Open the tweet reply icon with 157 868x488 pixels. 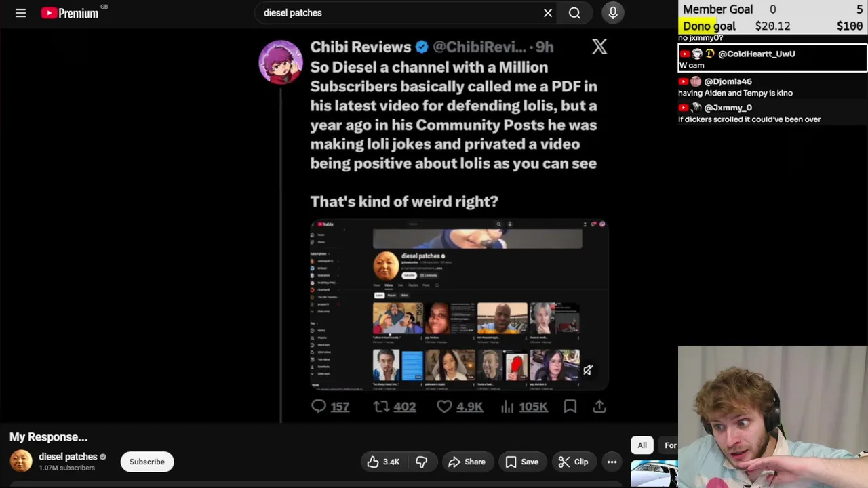[x=318, y=407]
